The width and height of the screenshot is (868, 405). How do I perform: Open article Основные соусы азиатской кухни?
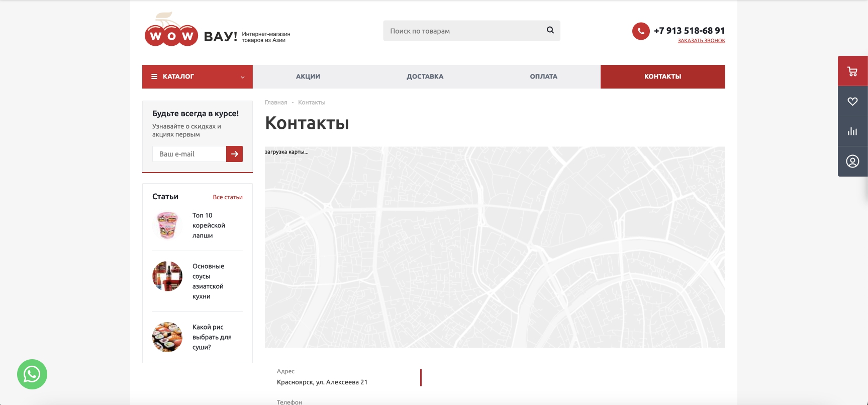[208, 281]
